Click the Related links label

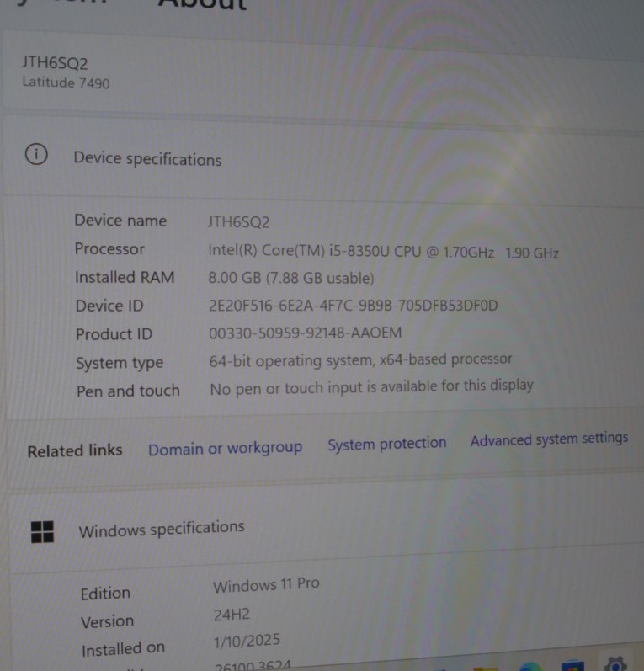75,450
